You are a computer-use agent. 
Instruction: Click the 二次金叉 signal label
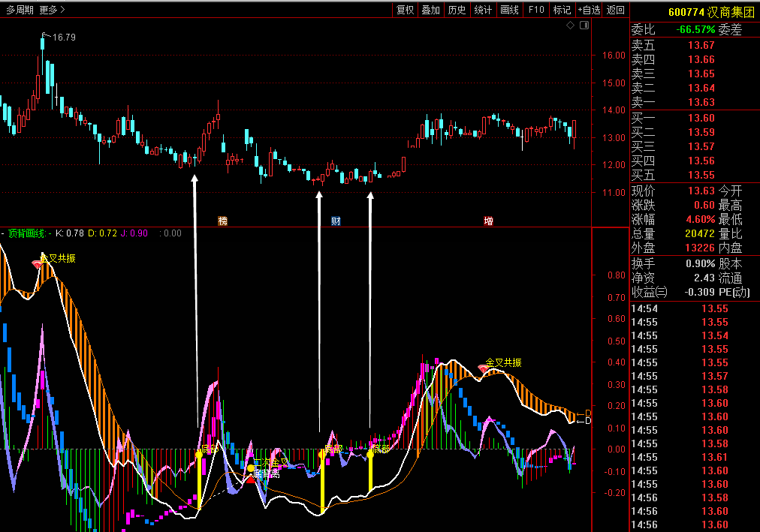pos(271,463)
